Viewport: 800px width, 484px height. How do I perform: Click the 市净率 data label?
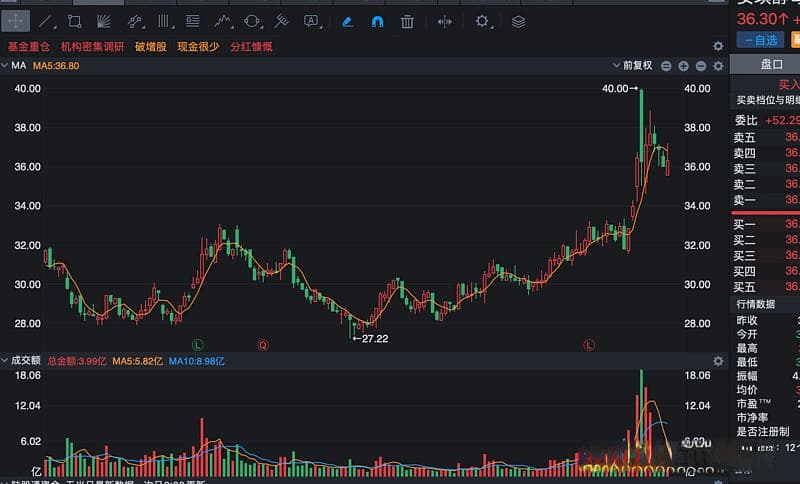coord(753,418)
